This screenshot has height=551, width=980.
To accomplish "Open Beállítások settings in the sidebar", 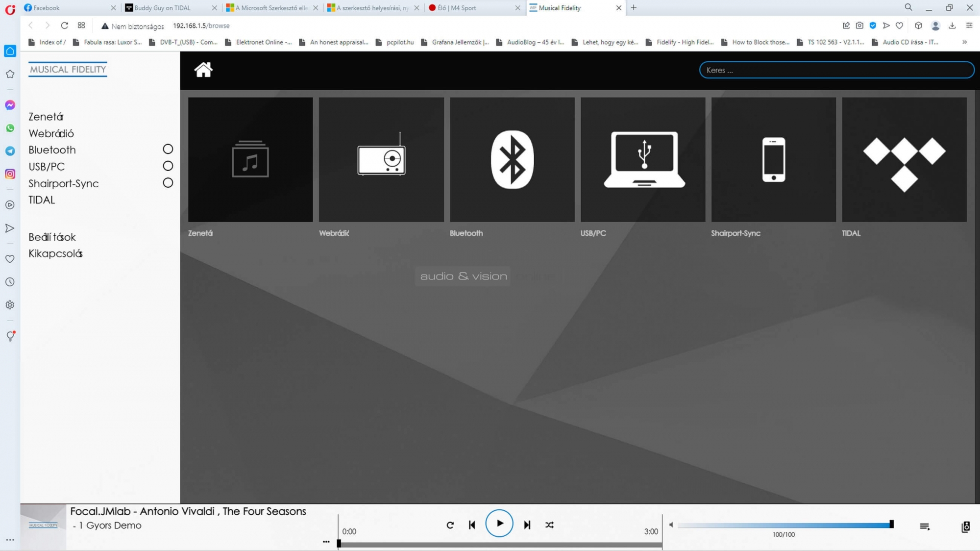I will pos(52,237).
